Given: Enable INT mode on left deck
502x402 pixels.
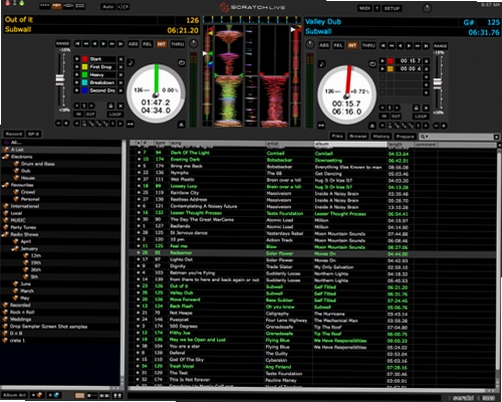Looking at the screenshot, I should coord(161,44).
